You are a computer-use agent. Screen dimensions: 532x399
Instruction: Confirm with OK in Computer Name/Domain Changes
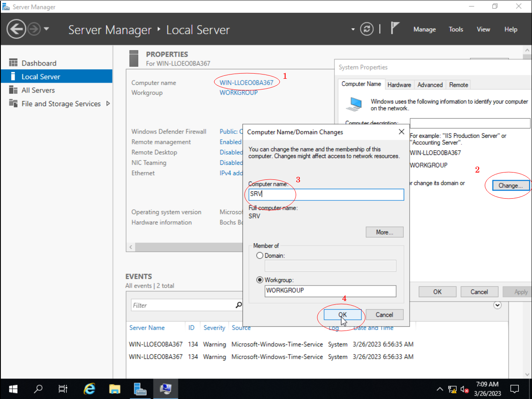point(343,315)
